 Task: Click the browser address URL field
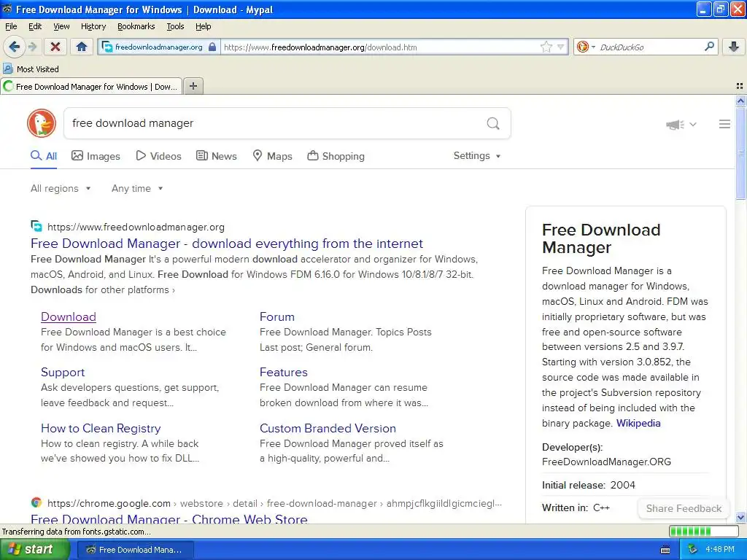pyautogui.click(x=379, y=47)
